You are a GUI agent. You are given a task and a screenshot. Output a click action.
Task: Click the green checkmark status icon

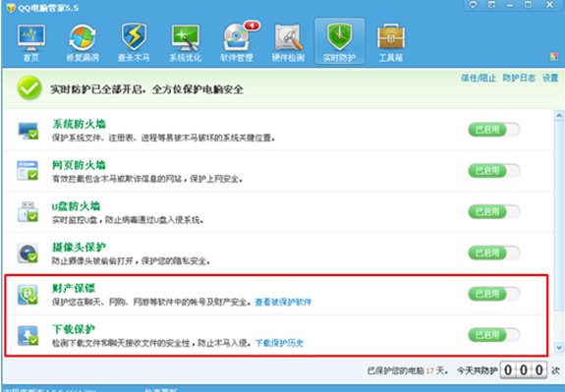tap(29, 87)
